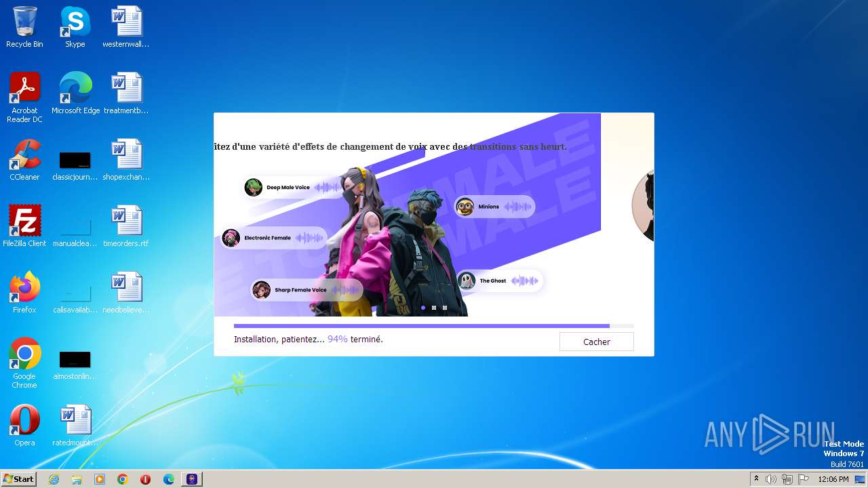Viewport: 868px width, 488px height.
Task: Select Google Chrome desktop shortcut
Action: tap(24, 363)
